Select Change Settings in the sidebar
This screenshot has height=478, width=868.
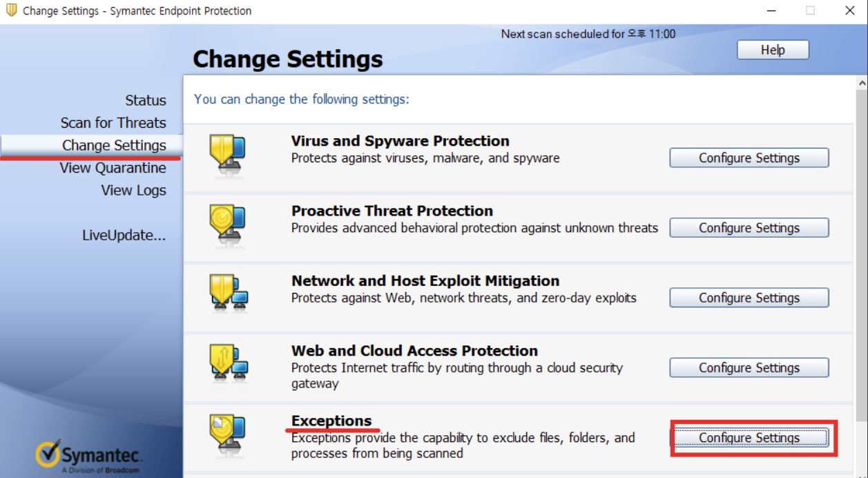[114, 145]
